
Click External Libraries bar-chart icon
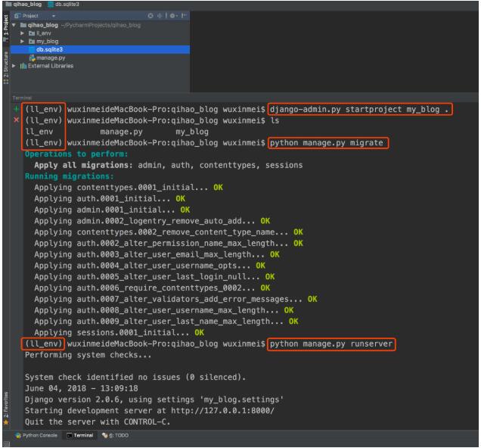23,66
